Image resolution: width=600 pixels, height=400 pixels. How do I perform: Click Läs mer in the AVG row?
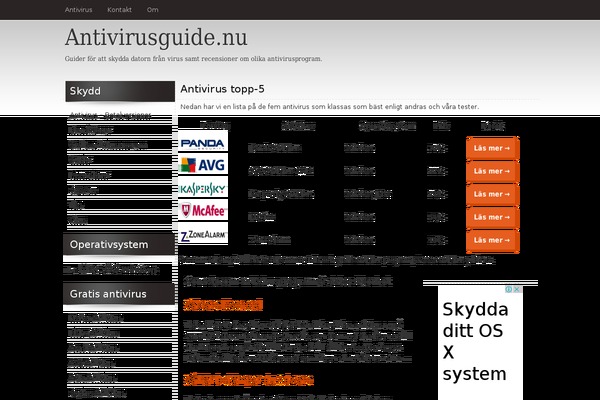pos(492,171)
